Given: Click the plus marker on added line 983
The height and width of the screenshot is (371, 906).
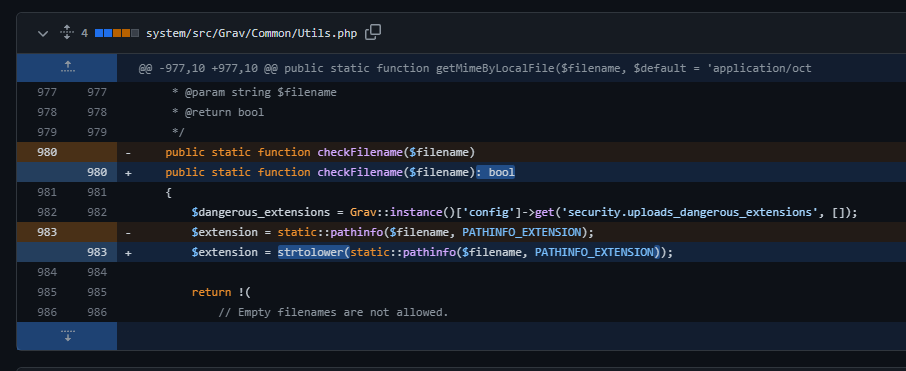Looking at the screenshot, I should [128, 252].
